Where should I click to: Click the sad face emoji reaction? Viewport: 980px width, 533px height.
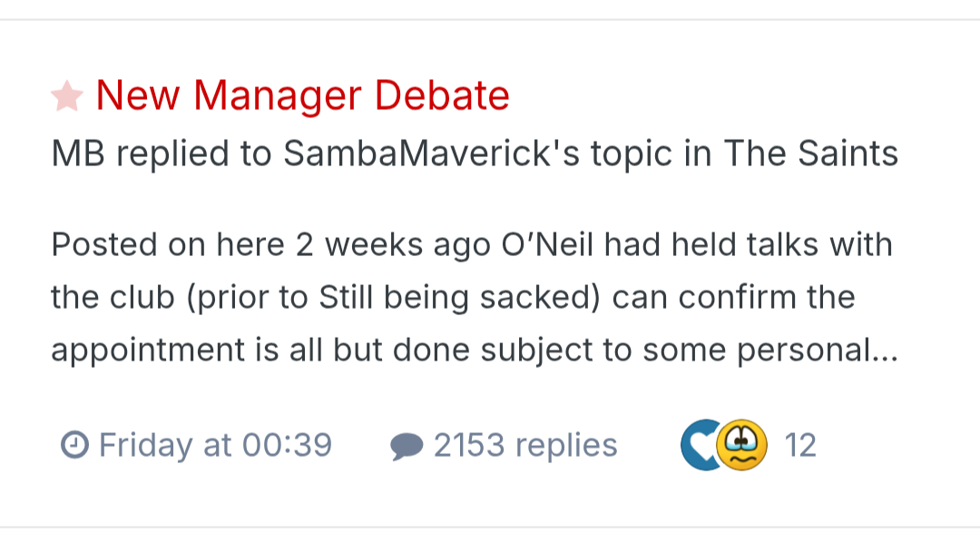742,446
